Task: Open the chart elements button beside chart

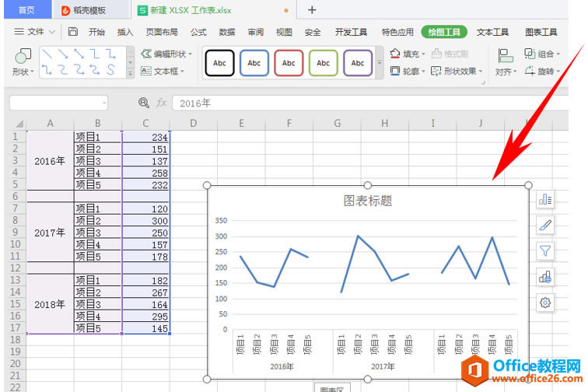Action: [x=545, y=200]
